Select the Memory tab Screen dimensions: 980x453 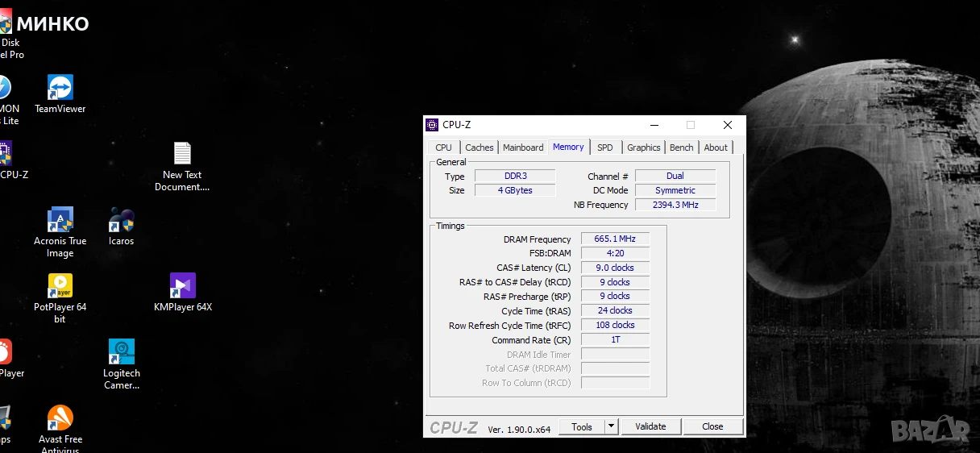[x=568, y=147]
